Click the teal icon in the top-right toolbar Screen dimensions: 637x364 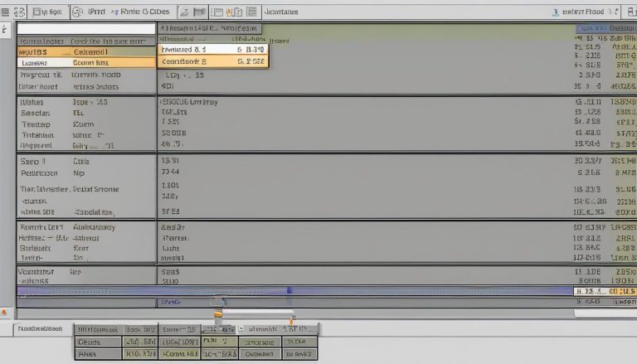556,12
